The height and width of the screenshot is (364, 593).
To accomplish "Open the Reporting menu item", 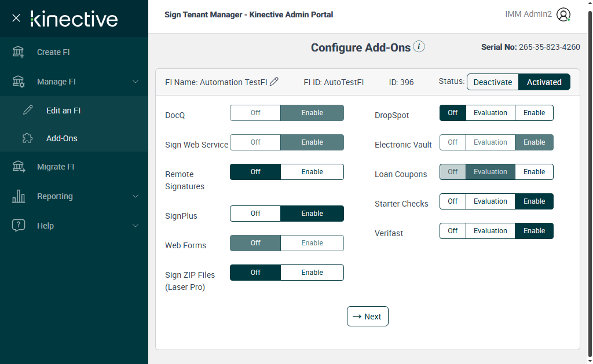I will (x=74, y=196).
